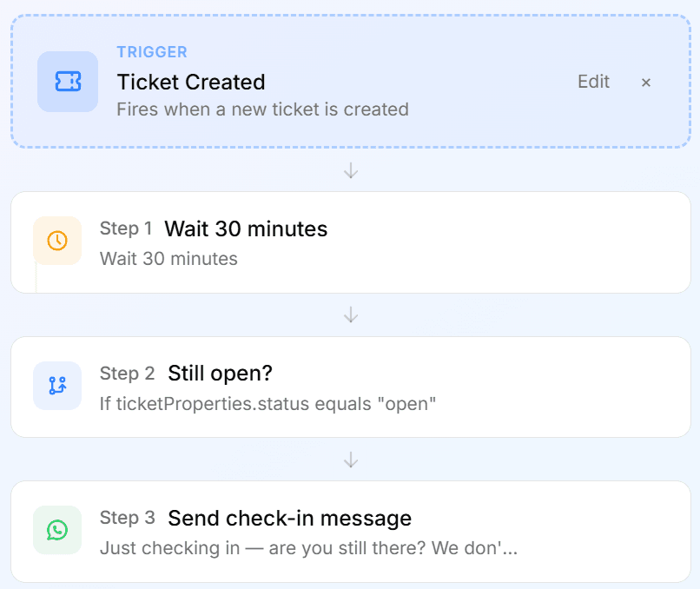Image resolution: width=700 pixels, height=589 pixels.
Task: Open the Send check-in message step
Action: [x=351, y=532]
